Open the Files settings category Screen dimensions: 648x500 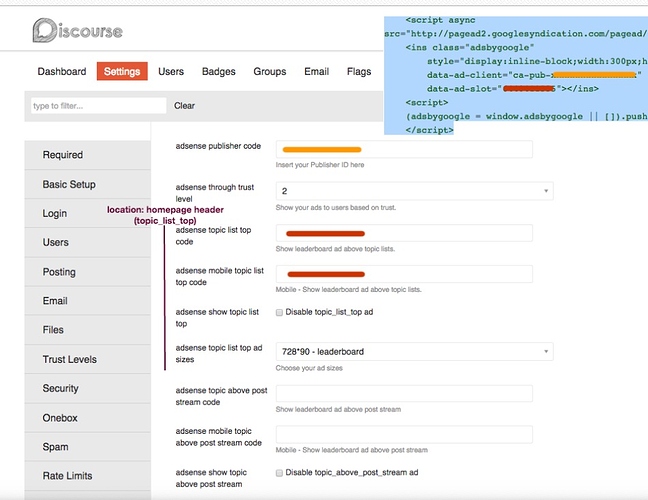click(x=88, y=330)
